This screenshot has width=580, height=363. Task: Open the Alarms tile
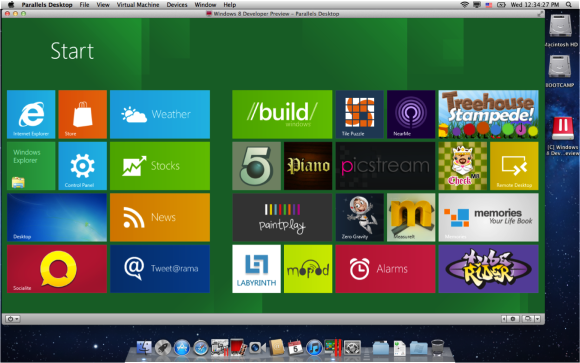tap(385, 269)
